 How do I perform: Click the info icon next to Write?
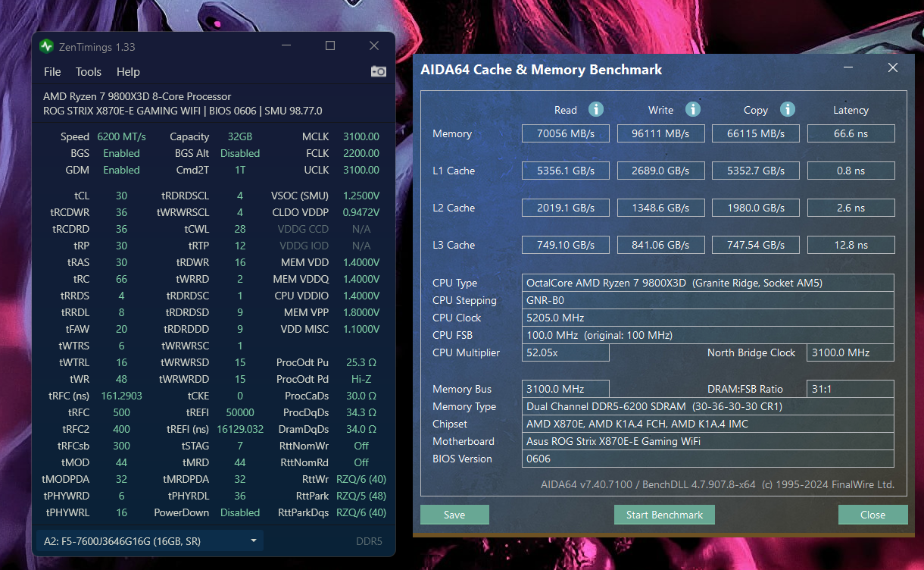[692, 109]
